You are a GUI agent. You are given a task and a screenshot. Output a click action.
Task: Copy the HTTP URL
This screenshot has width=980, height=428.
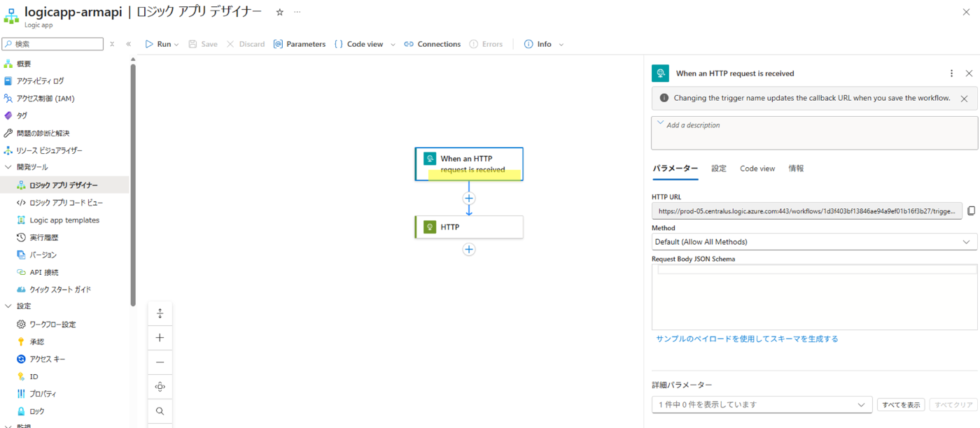[971, 211]
